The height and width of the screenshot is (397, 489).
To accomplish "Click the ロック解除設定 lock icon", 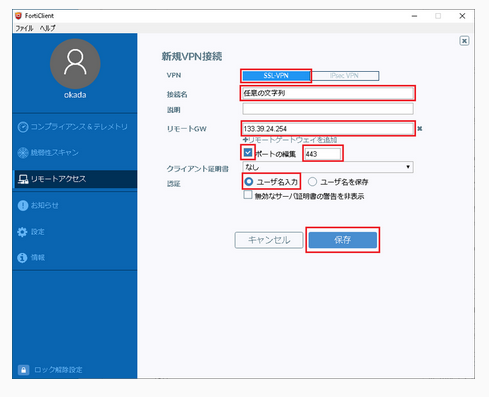I will tap(23, 370).
